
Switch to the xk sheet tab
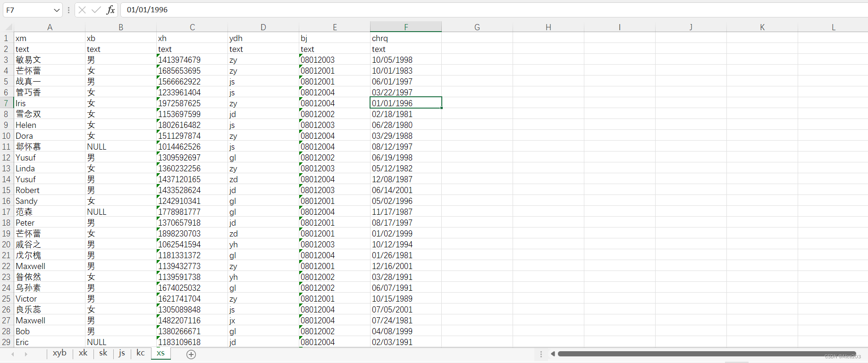click(x=83, y=353)
